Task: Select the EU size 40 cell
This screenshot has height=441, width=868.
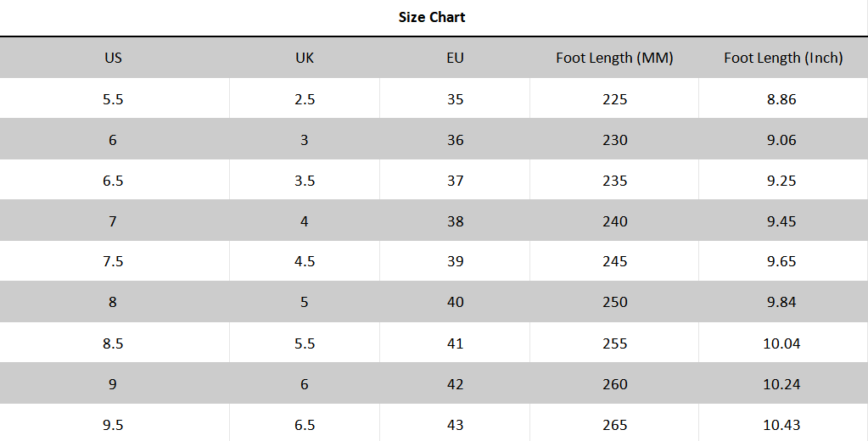Action: 455,302
